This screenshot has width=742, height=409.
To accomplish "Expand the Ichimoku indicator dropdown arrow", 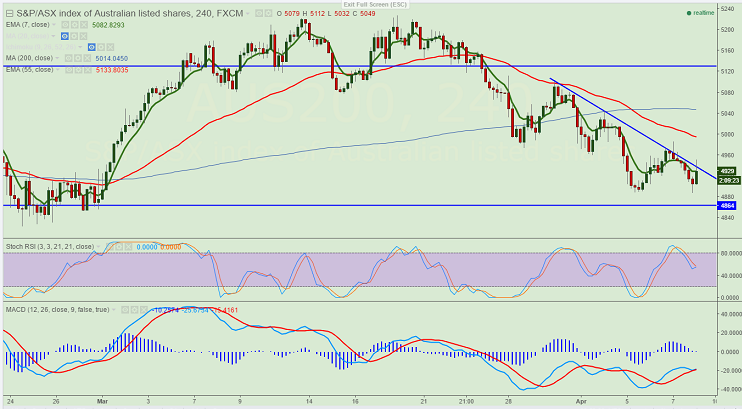I will [x=80, y=47].
